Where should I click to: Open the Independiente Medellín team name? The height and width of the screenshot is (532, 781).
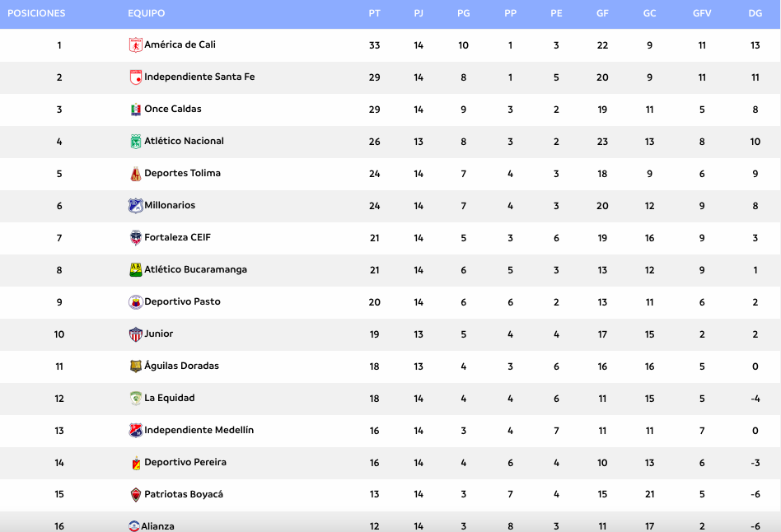tap(199, 430)
